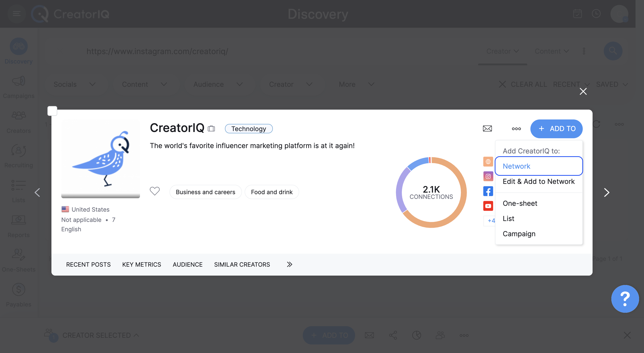Screen dimensions: 644x353
Task: Click the YouTube channel icon
Action: coord(488,206)
